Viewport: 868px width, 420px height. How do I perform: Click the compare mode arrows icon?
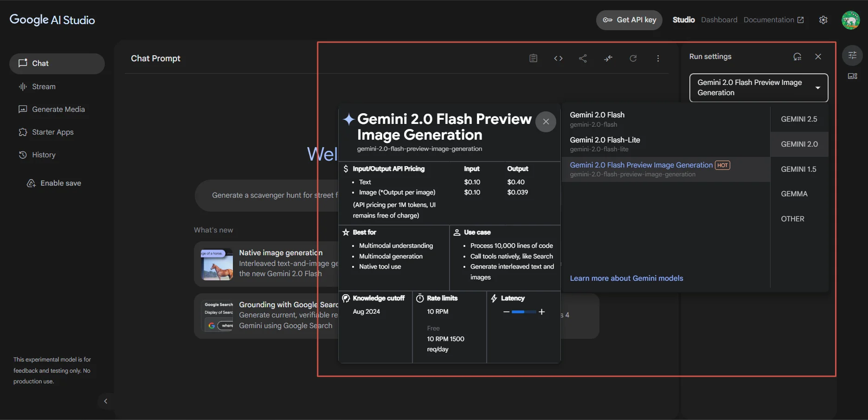608,58
